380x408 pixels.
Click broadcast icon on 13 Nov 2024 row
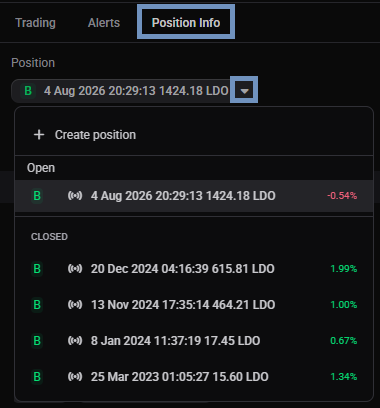pos(75,305)
